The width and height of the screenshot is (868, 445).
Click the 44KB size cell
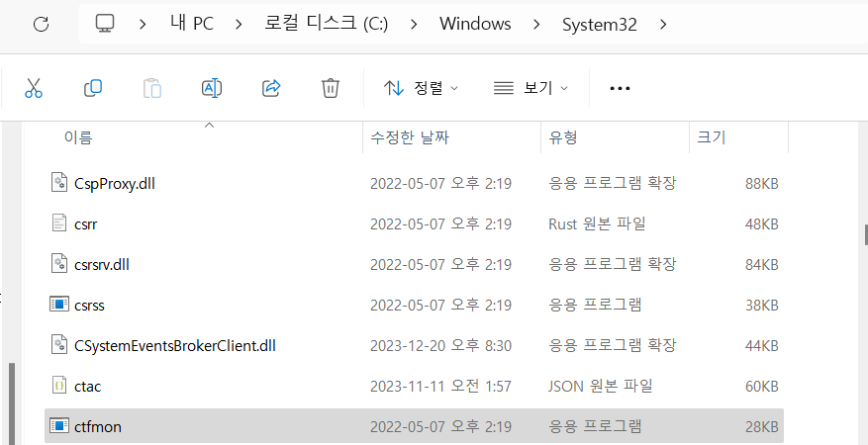[762, 346]
